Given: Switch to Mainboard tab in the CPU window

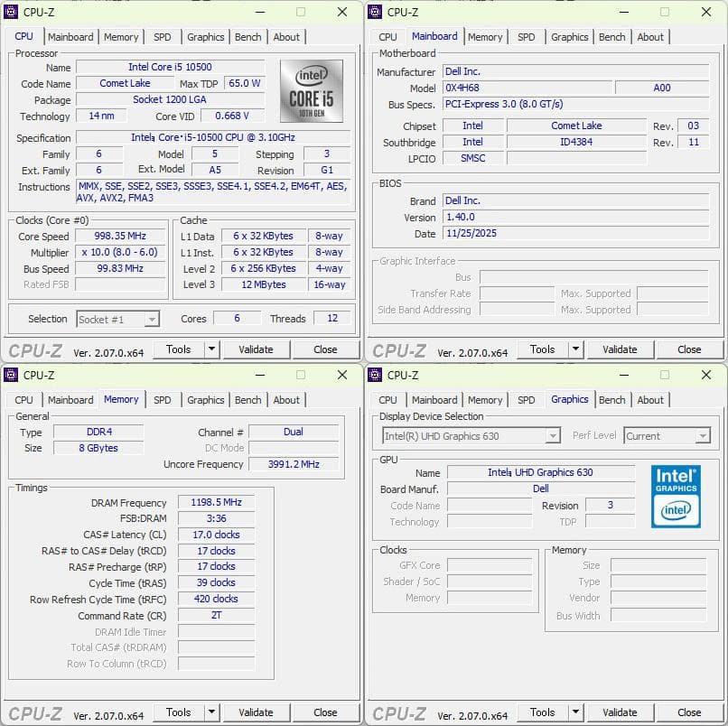Looking at the screenshot, I should [70, 37].
